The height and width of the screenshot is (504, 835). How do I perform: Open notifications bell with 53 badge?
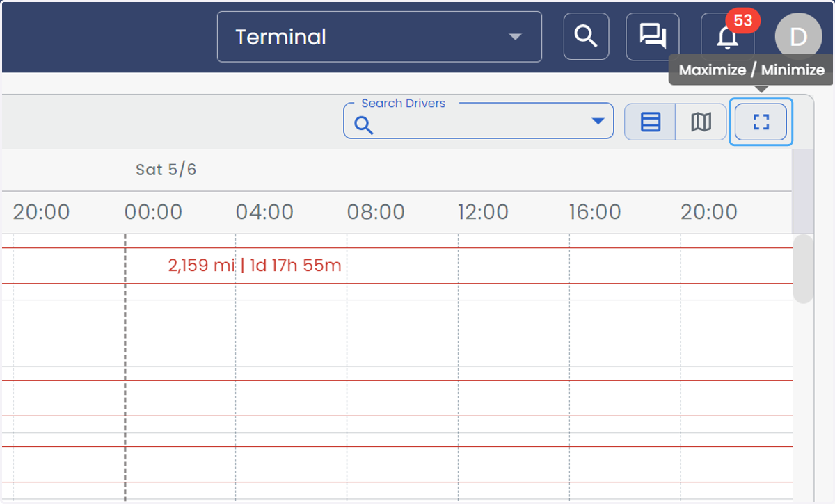[728, 36]
